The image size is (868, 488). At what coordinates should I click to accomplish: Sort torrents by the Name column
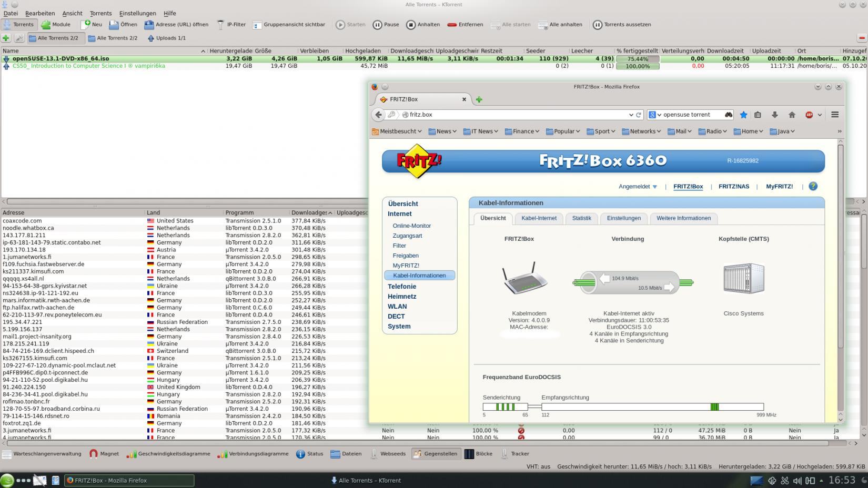(104, 51)
